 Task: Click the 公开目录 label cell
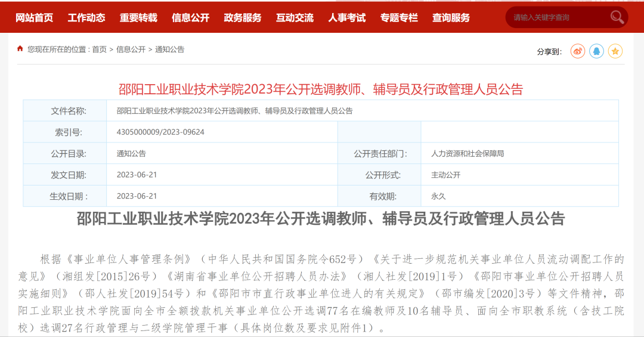(x=65, y=153)
